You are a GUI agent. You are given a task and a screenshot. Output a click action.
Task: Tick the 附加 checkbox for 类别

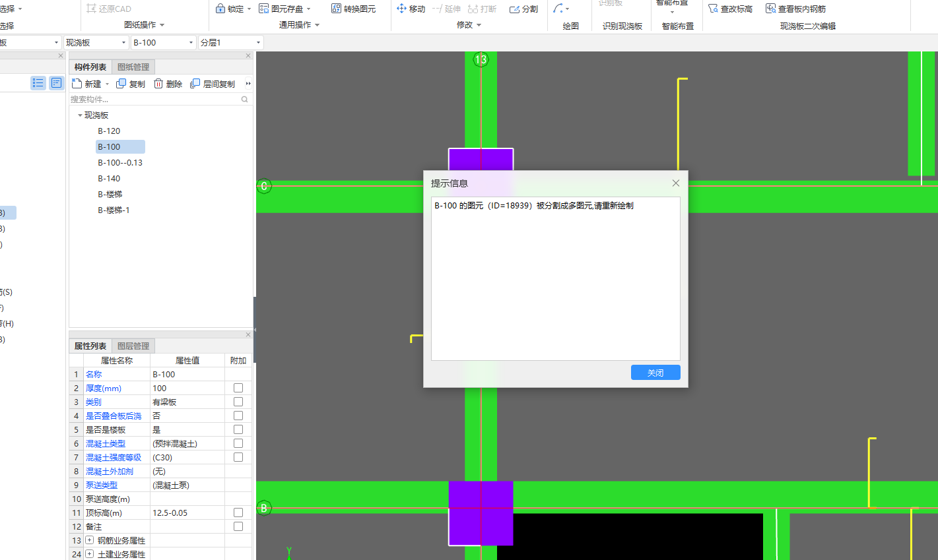pyautogui.click(x=238, y=402)
